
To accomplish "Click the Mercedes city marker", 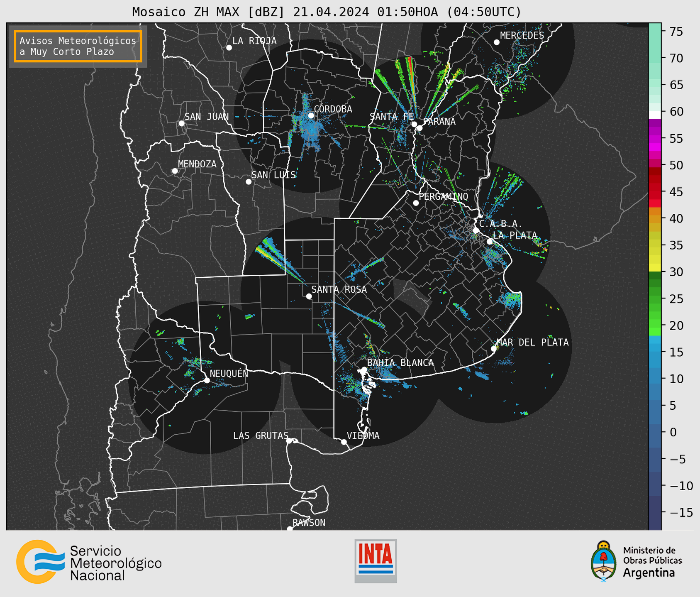I will pyautogui.click(x=496, y=42).
